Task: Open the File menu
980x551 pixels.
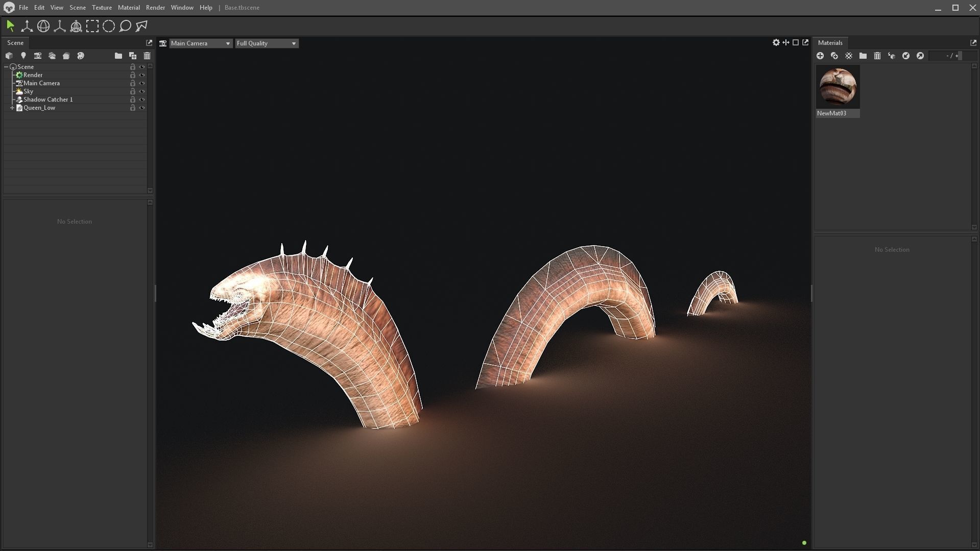Action: click(x=23, y=8)
